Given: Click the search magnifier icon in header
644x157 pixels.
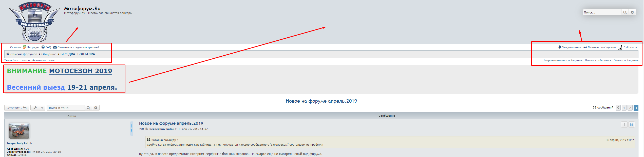Looking at the screenshot, I should (x=625, y=12).
